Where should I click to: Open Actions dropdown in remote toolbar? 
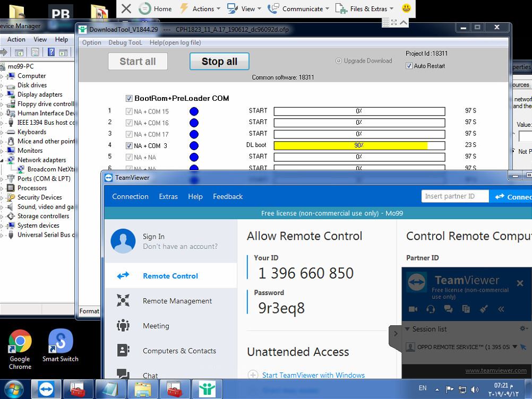[200, 8]
